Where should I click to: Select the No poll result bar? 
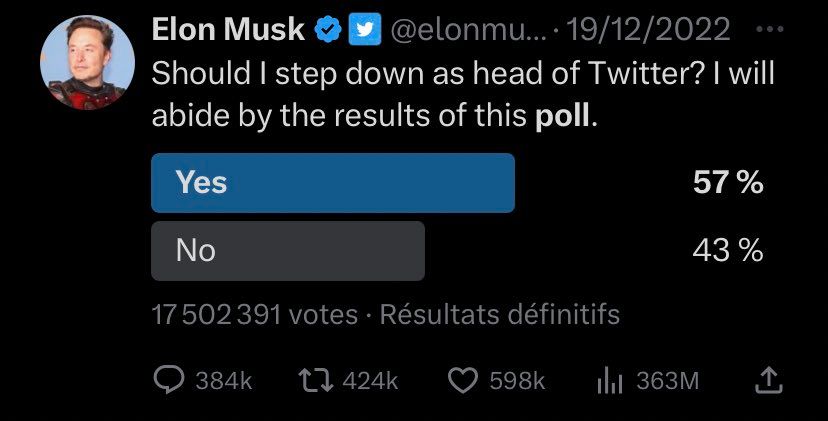pyautogui.click(x=288, y=250)
